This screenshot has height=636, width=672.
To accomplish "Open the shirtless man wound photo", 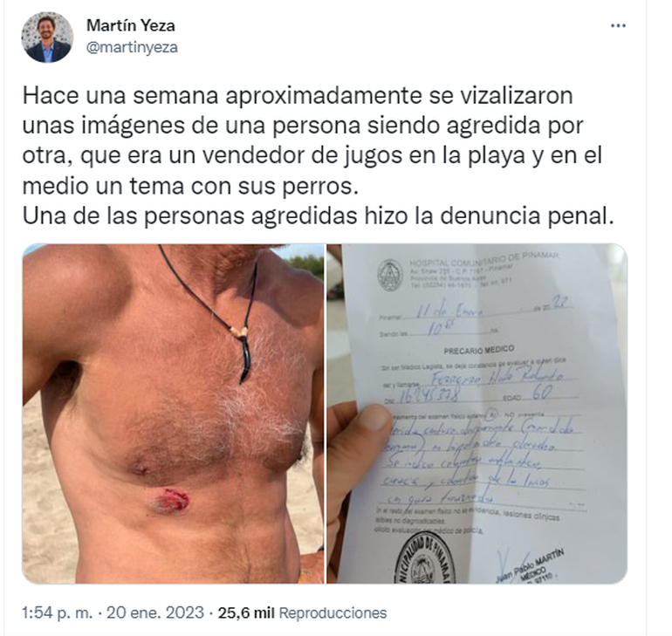I will click(x=173, y=414).
